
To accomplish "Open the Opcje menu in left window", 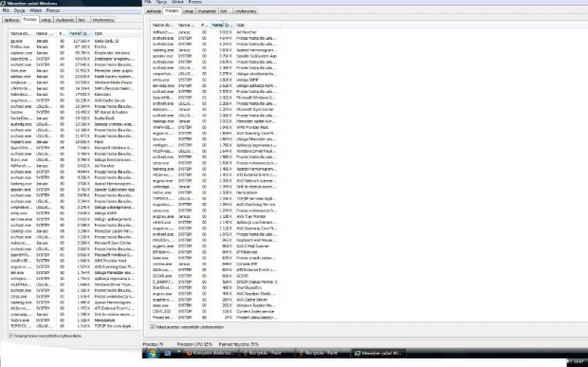I will 20,10.
